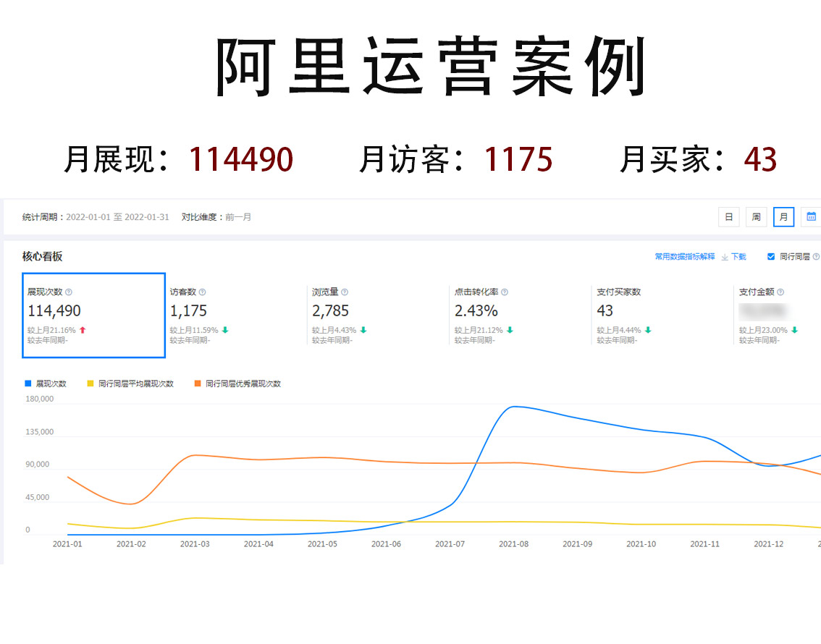Select the 展现次数 metric card
The height and width of the screenshot is (644, 821).
[93, 315]
